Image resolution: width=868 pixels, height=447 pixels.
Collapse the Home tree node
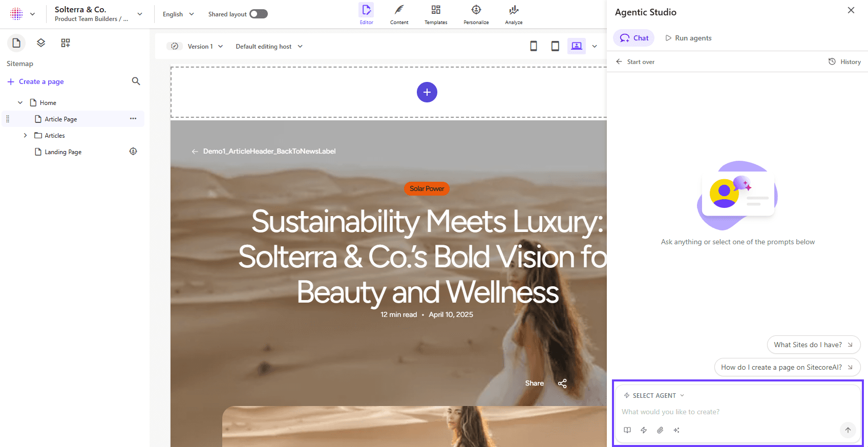[20, 103]
